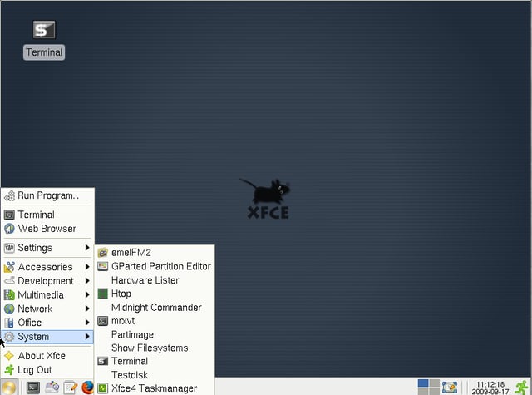The width and height of the screenshot is (532, 395).
Task: Expand the Settings submenu arrow
Action: (x=87, y=248)
